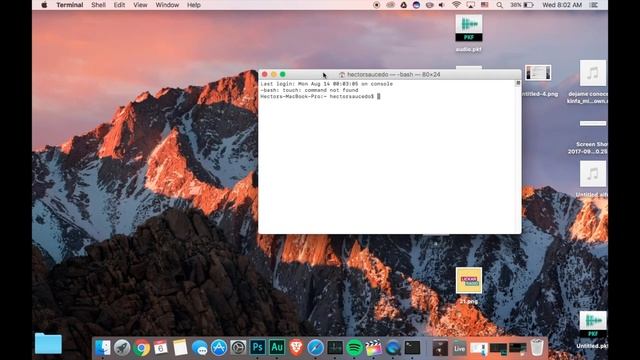Open the Apple menu
This screenshot has height=360, width=640.
[x=44, y=5]
